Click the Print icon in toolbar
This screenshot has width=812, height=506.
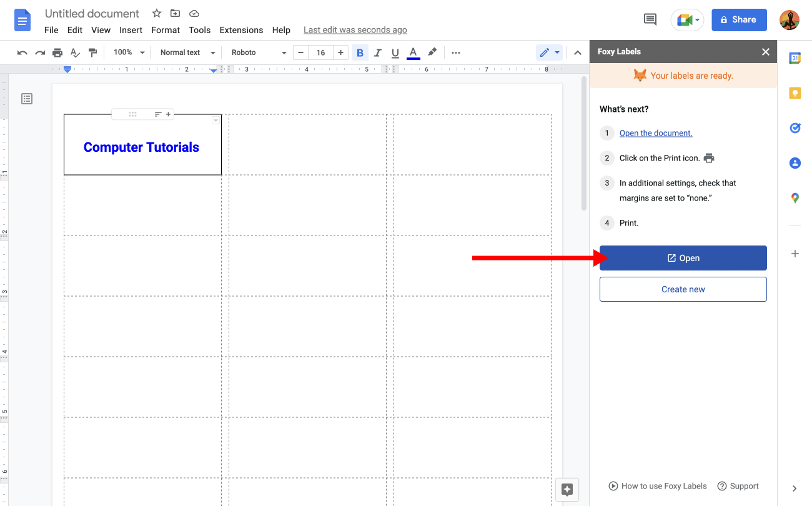[x=57, y=52]
